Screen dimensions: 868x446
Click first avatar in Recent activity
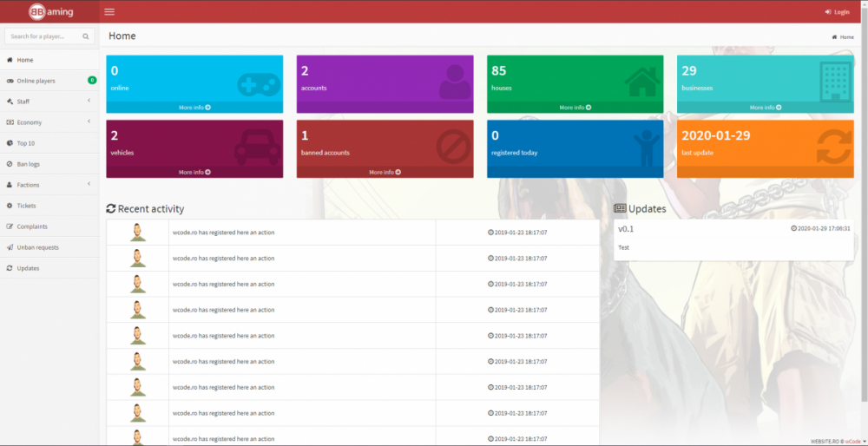click(137, 233)
